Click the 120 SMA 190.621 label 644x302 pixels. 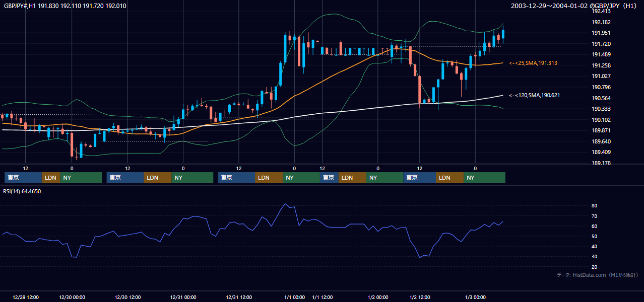[x=535, y=95]
